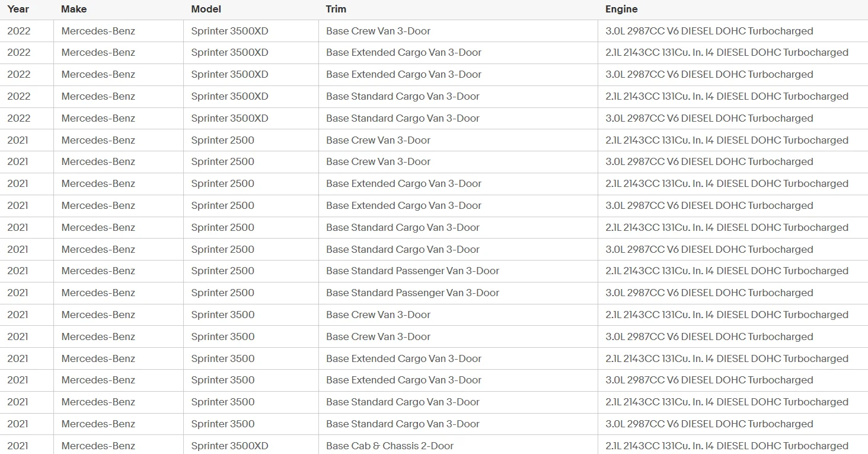Select 3.0L engine of 2021 Sprinter 3500 Extended Cargo
868x454 pixels.
(x=709, y=380)
